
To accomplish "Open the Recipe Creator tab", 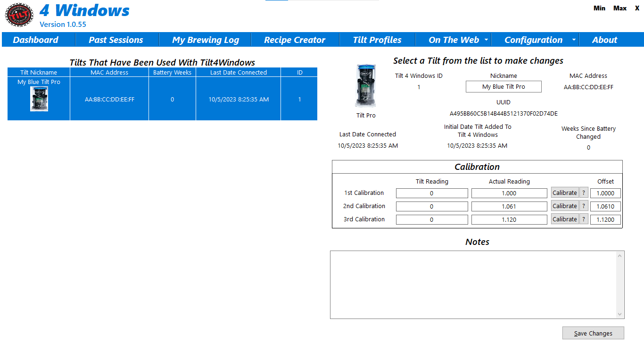I will coord(295,40).
